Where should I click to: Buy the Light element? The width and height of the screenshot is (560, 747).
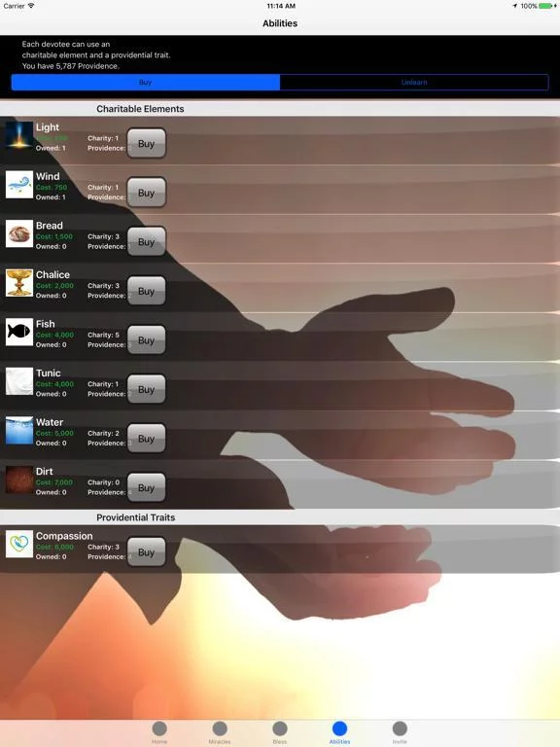tap(146, 143)
